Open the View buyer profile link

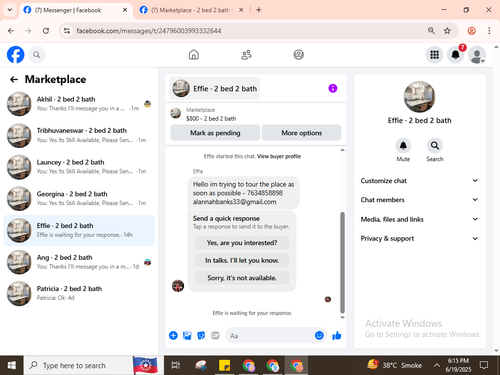coord(279,156)
